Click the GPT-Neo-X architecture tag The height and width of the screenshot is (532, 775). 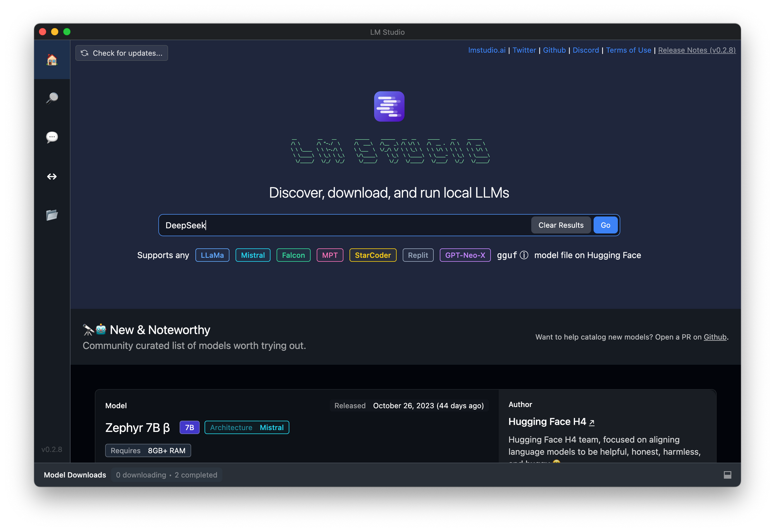click(465, 255)
